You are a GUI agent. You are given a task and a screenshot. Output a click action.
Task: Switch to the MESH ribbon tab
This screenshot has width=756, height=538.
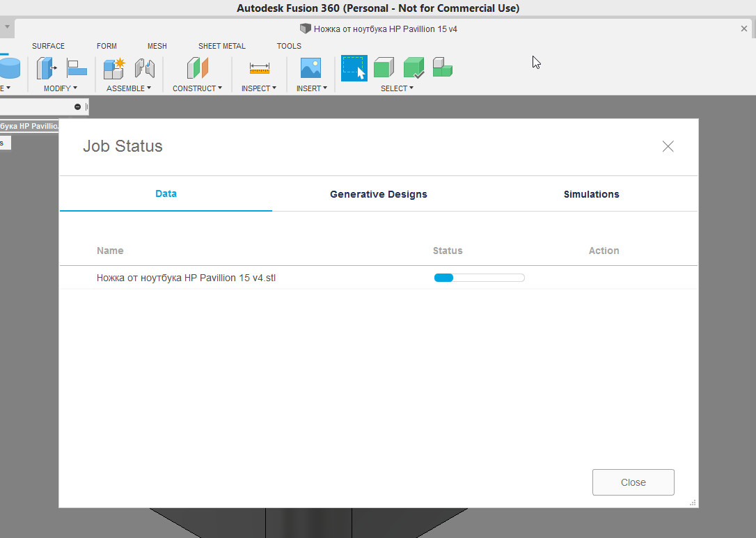click(x=157, y=46)
